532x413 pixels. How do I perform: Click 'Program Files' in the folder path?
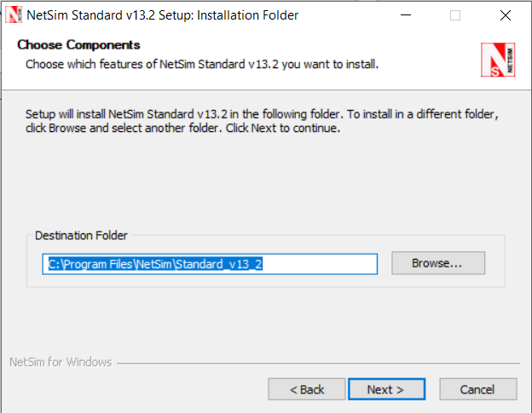96,264
